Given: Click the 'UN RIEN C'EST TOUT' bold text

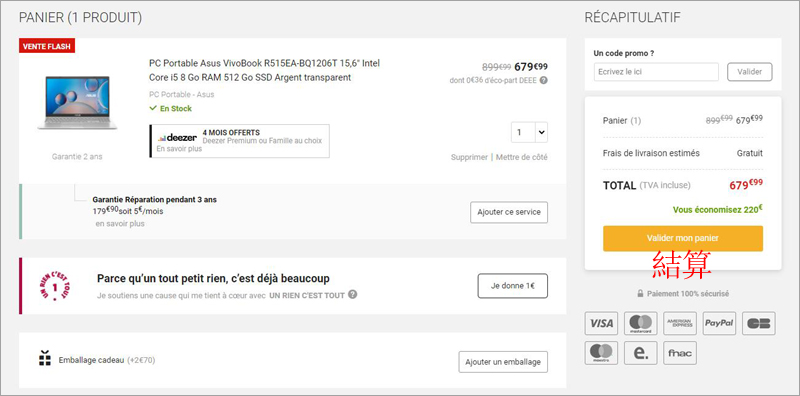Looking at the screenshot, I should [307, 295].
